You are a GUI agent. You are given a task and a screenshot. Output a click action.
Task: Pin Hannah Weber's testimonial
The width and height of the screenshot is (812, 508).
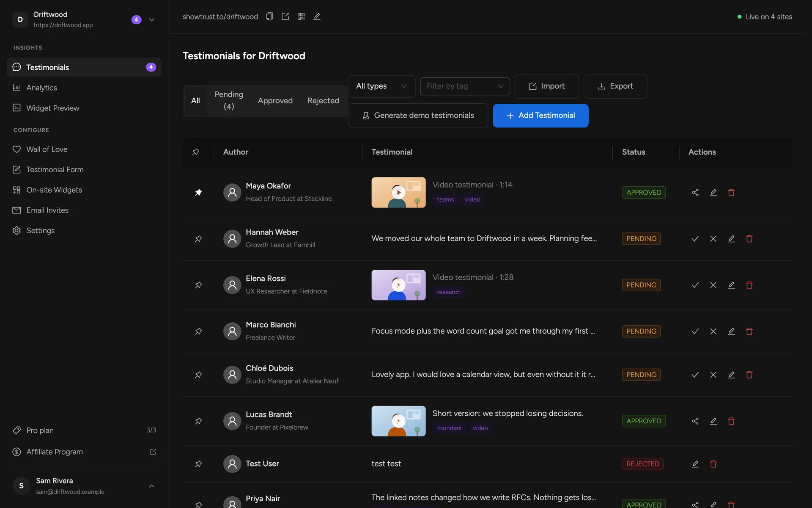tap(198, 239)
